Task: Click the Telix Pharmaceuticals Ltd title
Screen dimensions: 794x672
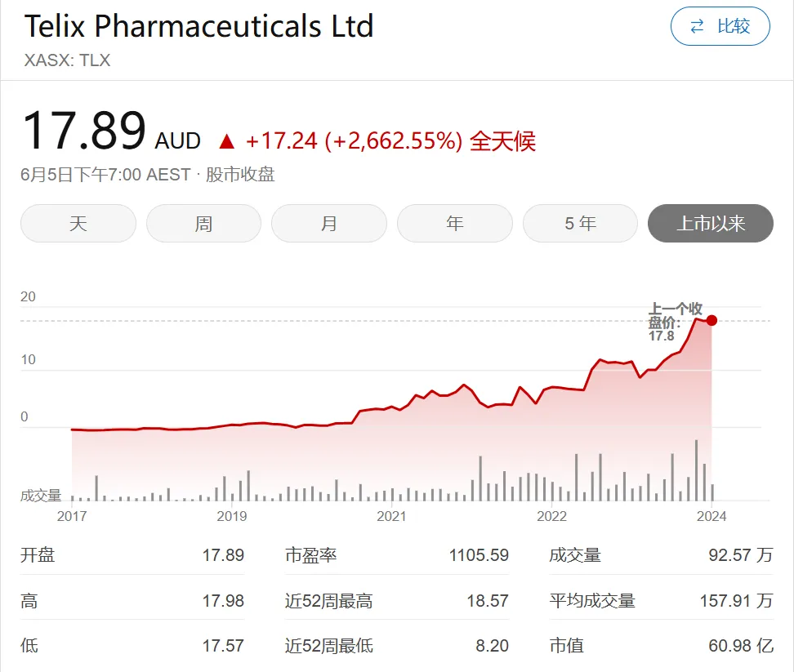Action: click(x=198, y=27)
